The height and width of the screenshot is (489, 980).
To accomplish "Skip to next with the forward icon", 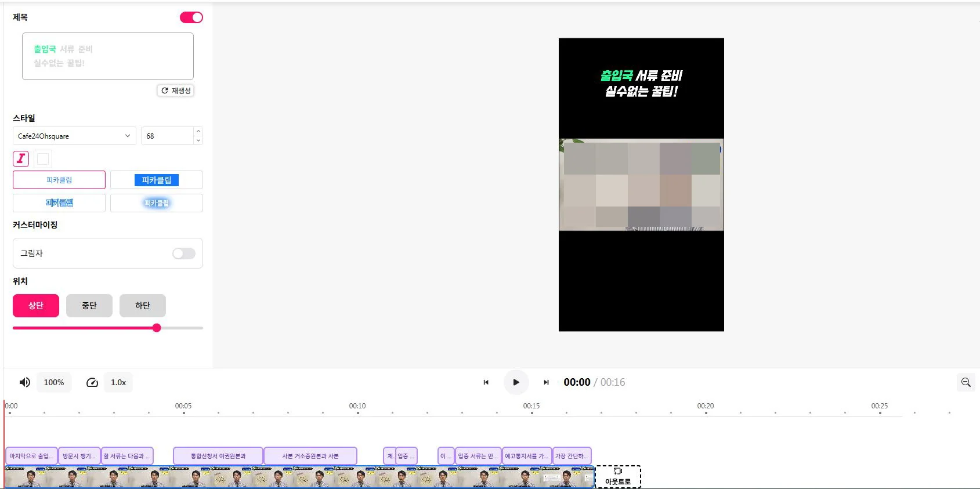I will pyautogui.click(x=546, y=382).
